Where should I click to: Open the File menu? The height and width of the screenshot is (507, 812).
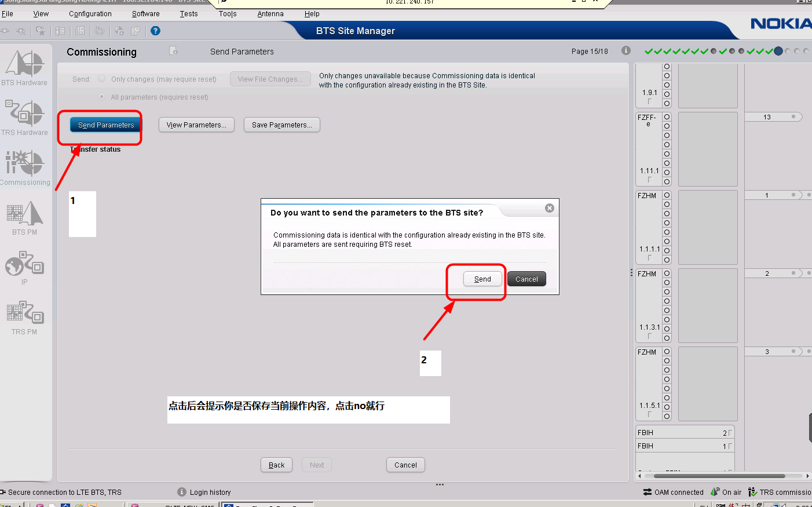click(x=8, y=14)
